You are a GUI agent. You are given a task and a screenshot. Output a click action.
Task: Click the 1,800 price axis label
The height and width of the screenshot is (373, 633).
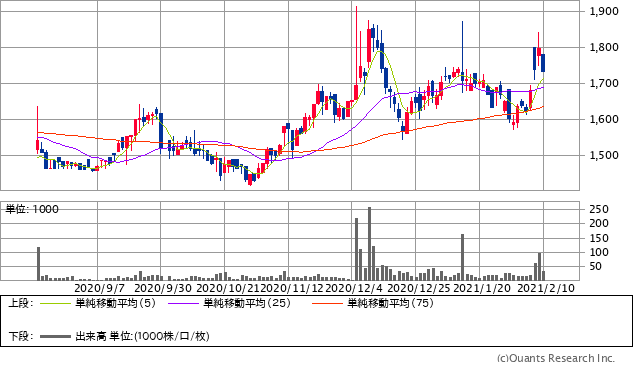pos(604,47)
